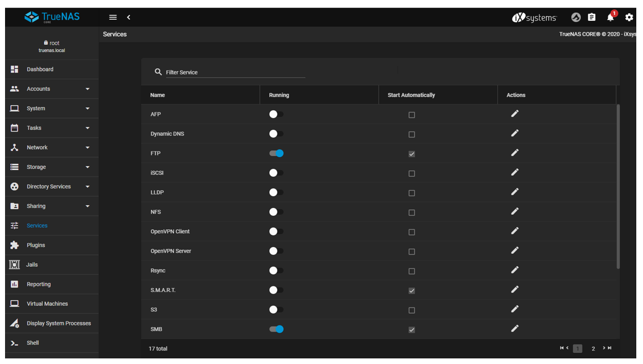Turn off the SMB running switch
643x364 pixels.
pos(276,329)
